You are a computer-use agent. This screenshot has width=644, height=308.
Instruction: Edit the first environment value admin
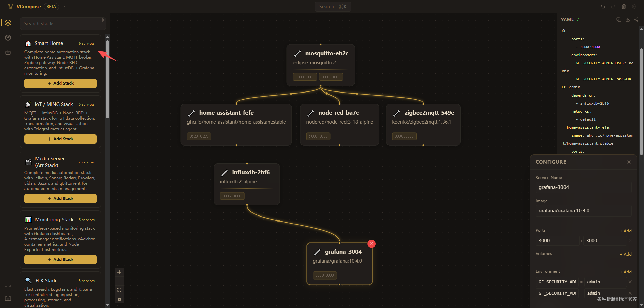point(605,282)
